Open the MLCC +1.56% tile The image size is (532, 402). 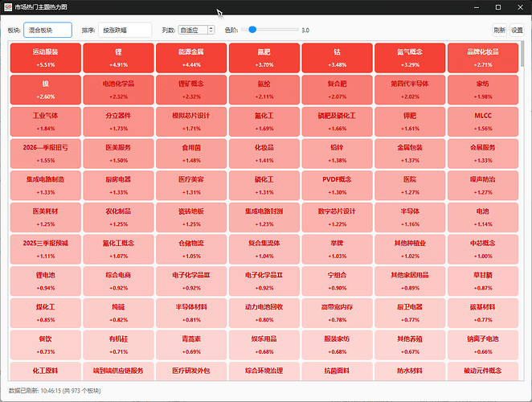click(483, 121)
